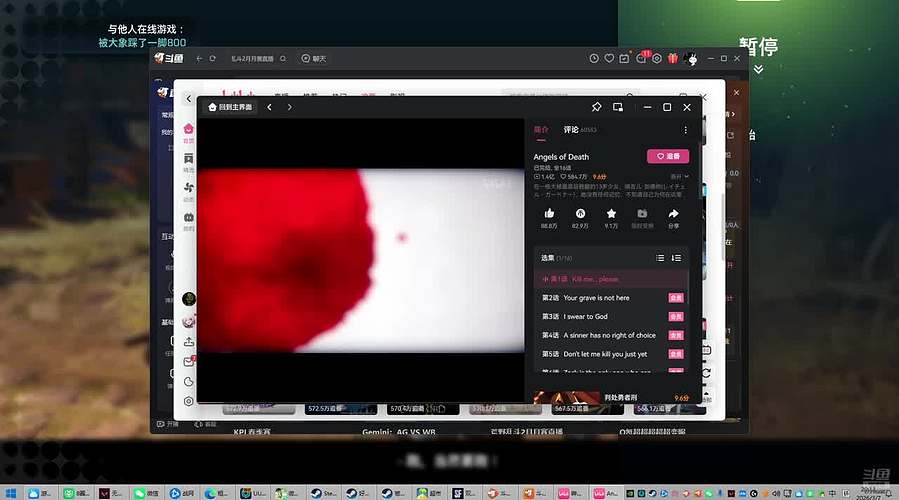Follow the series with the 追番 button
Screen dimensions: 899x500
667,156
